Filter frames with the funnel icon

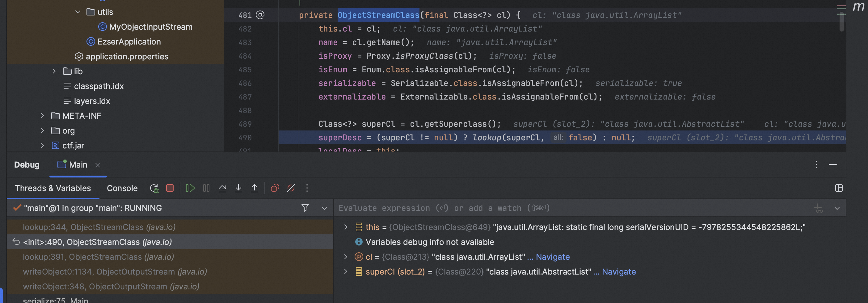click(x=305, y=208)
